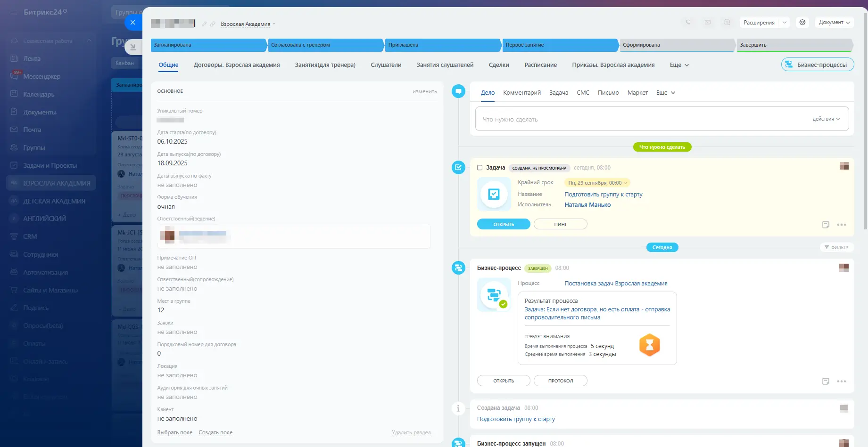The width and height of the screenshot is (868, 447).
Task: Click the ПИНГ button on task
Action: (560, 224)
